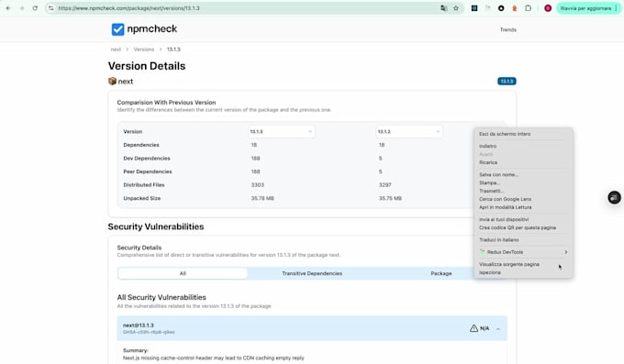Reload the page with refresh icon
Screen dimensions: 624x364
pos(35,8)
